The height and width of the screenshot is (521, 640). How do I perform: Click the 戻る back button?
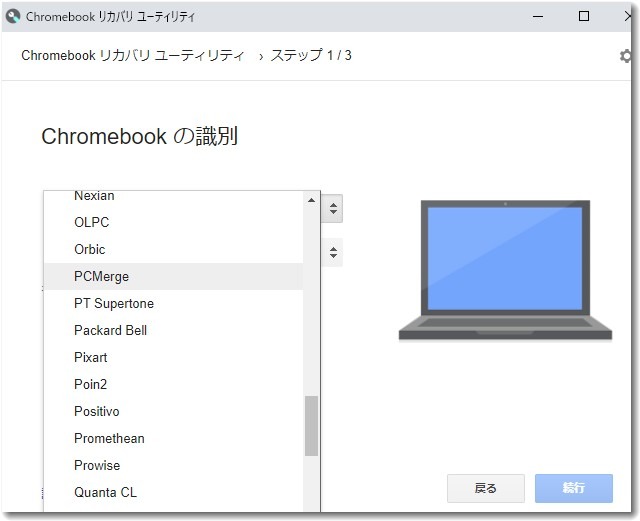coord(486,488)
